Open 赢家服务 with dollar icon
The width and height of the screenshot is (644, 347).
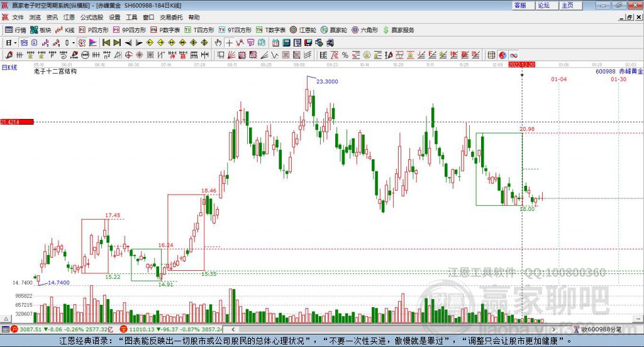tap(398, 30)
